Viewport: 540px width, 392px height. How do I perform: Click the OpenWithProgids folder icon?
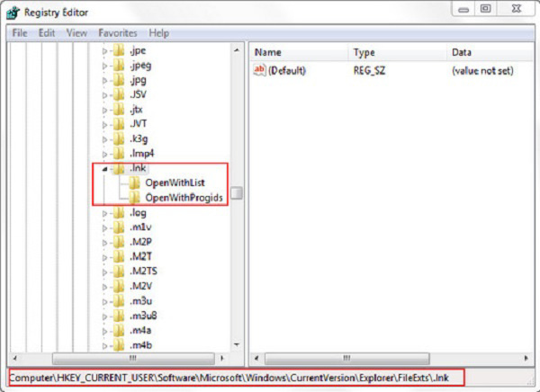pyautogui.click(x=135, y=198)
